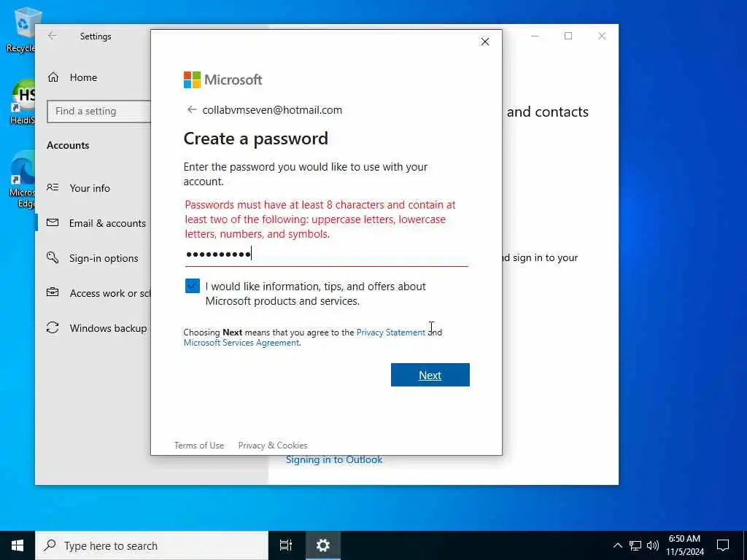Select the HeidiSQL desktop shortcut

[23, 102]
